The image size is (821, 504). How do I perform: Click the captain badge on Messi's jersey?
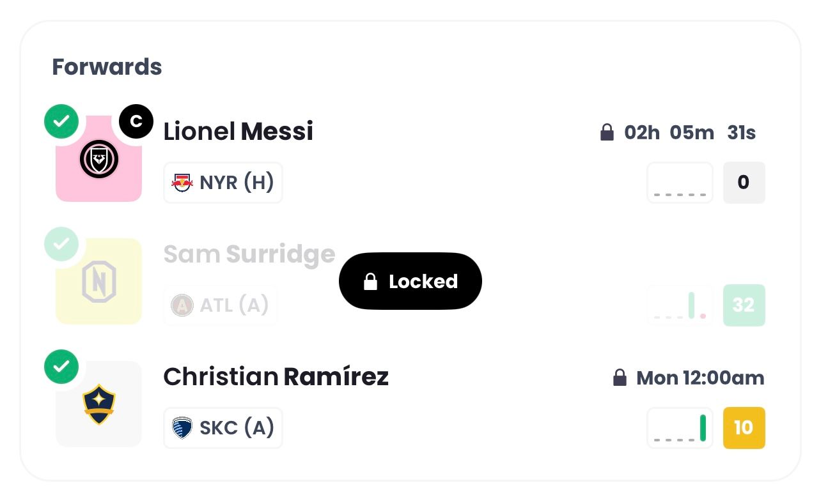tap(136, 121)
